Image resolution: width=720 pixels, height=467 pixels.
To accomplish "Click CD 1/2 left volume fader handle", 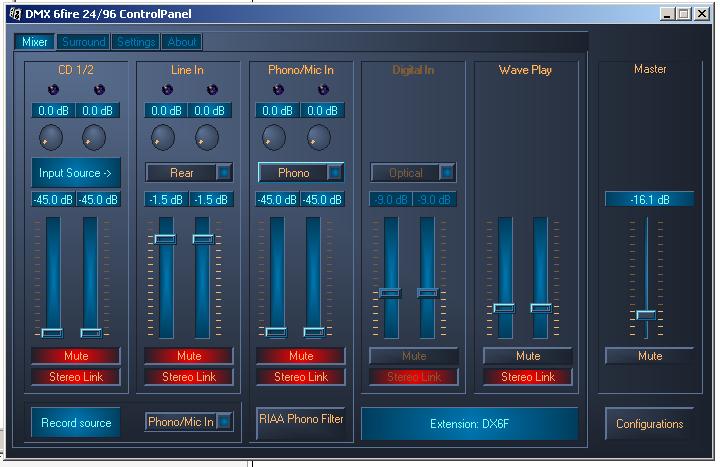I will (x=52, y=333).
